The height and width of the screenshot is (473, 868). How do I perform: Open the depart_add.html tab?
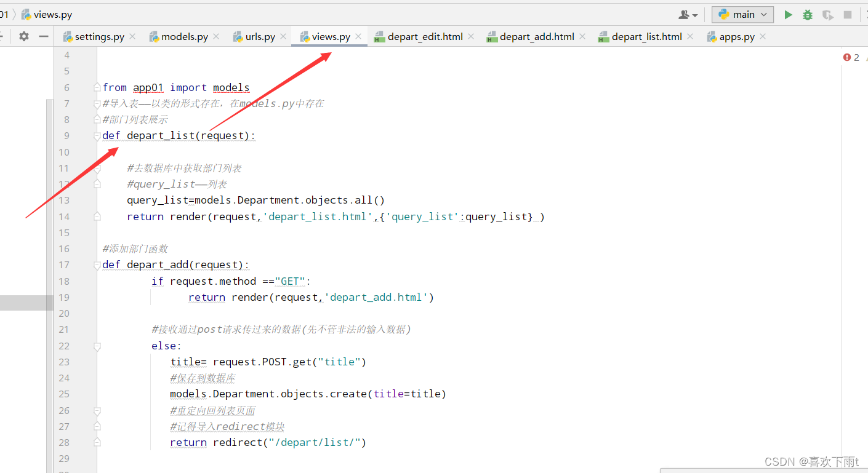pyautogui.click(x=530, y=37)
